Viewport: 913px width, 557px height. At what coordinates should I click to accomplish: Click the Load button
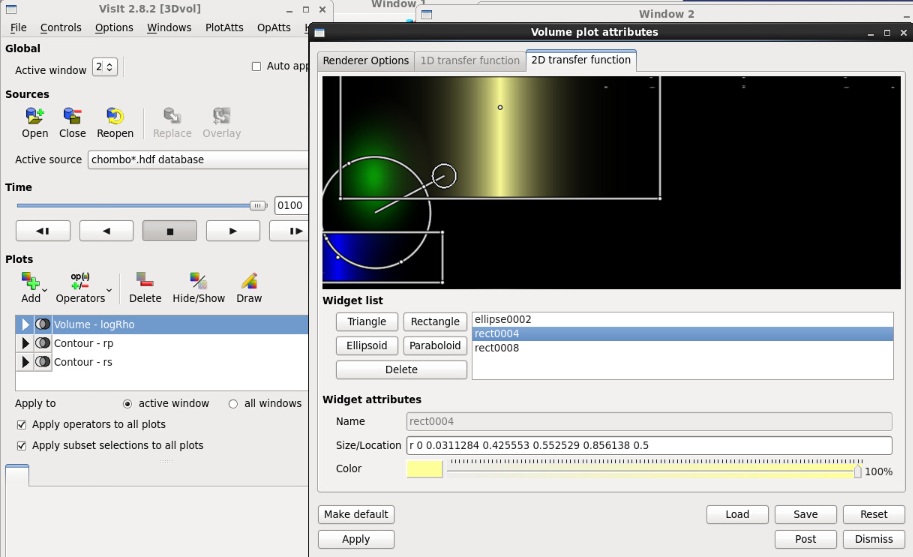737,515
